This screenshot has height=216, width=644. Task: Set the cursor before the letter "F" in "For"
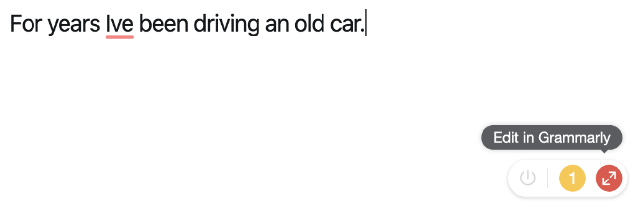(x=11, y=25)
